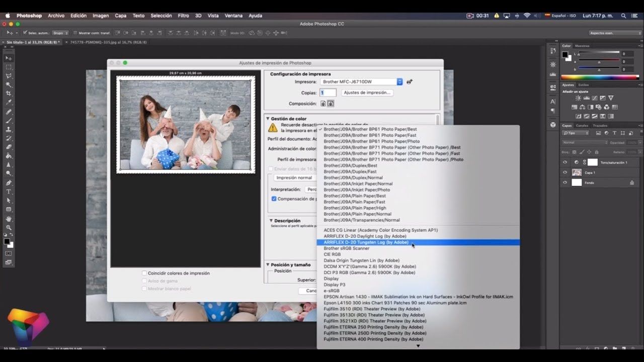Open the layer filter Tipo dropdown
The image size is (644, 362).
tap(576, 133)
